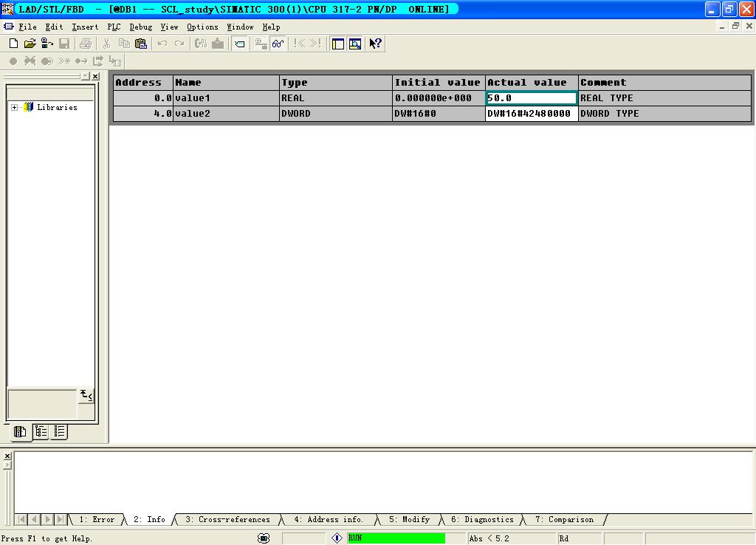756x545 pixels.
Task: Click the step over statement icon
Action: tap(98, 61)
